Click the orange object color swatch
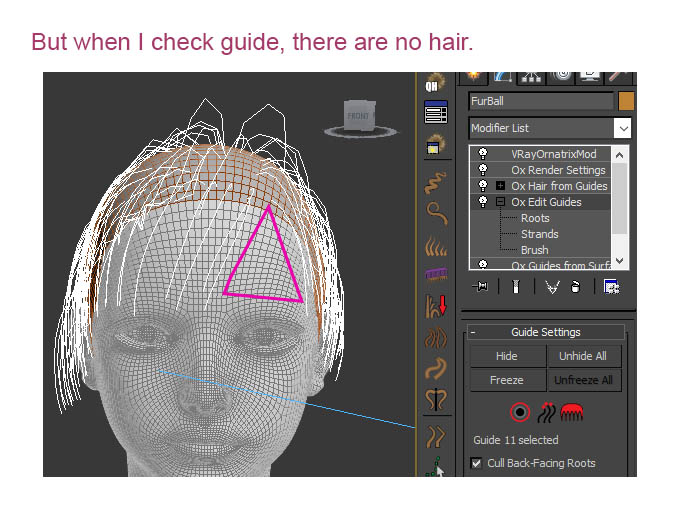The image size is (694, 505). [x=626, y=101]
